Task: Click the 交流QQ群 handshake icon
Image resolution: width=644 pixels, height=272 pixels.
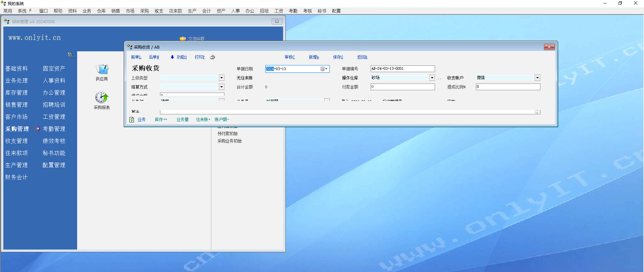Action: tap(183, 39)
